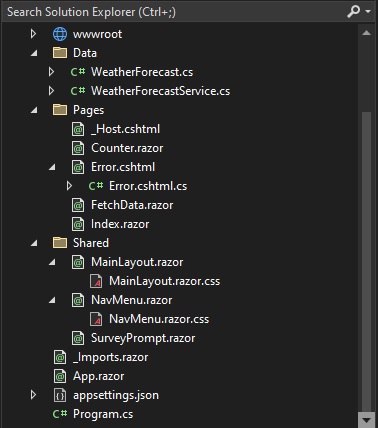Click the C# icon of WeatherForecast.cs
The image size is (378, 428).
click(78, 72)
